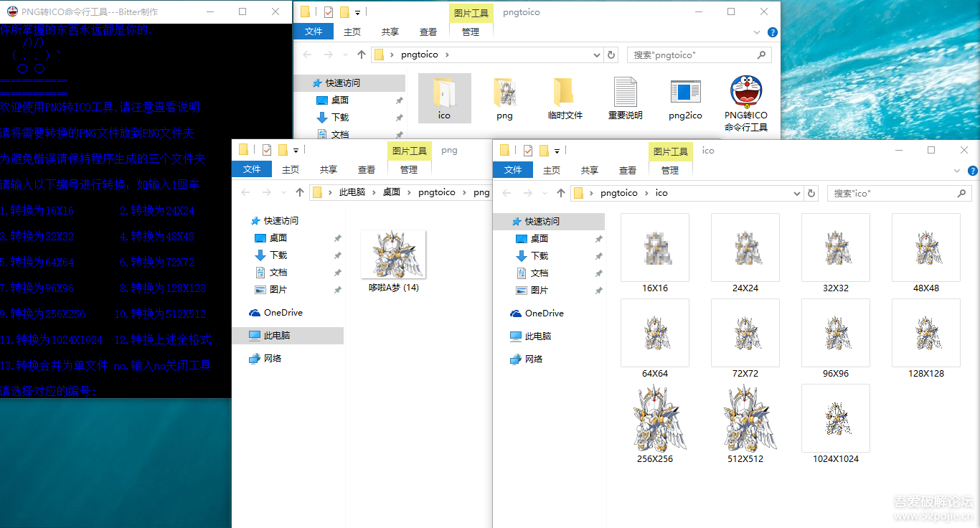Open recent locations dropdown in the pngtoico window
Viewport: 980px width, 528px height.
tap(344, 55)
